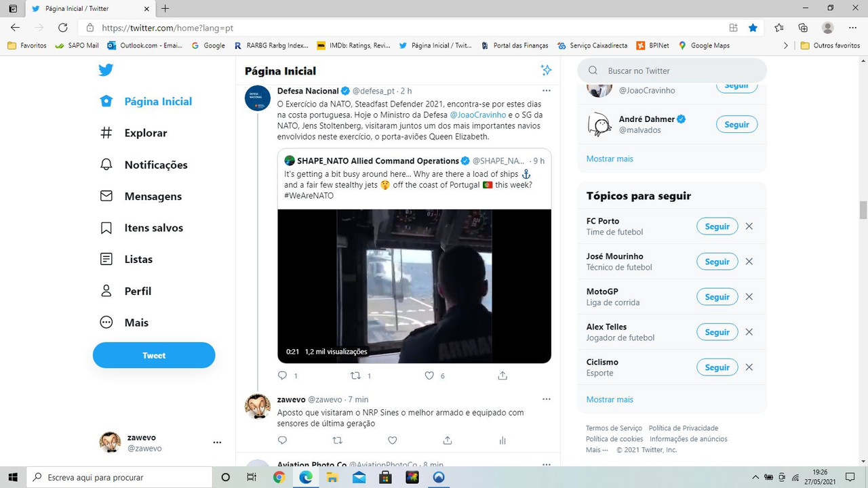This screenshot has height=488, width=868.
Task: Open Aviation Photo Co tweet options
Action: (x=547, y=464)
